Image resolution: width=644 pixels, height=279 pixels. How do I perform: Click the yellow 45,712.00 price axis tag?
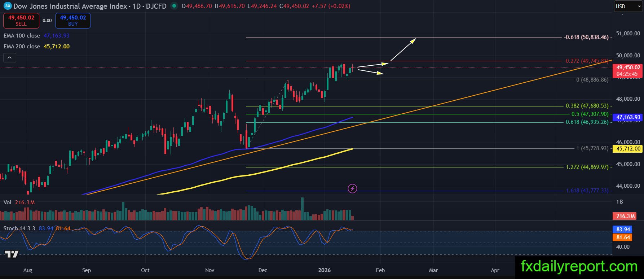[628, 149]
